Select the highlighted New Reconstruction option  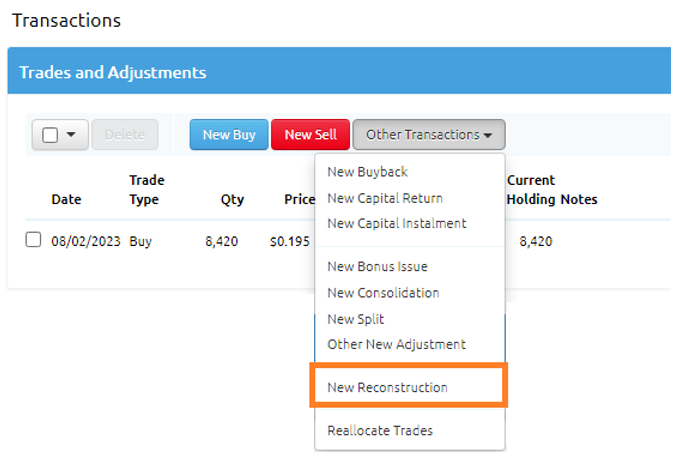tap(387, 387)
